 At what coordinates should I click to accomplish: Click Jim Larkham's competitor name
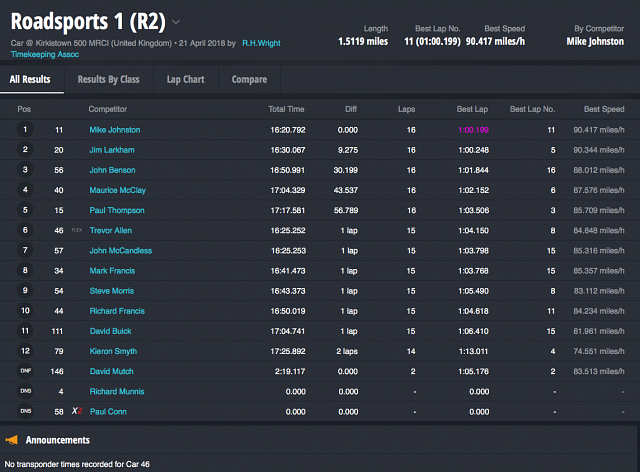[x=111, y=150]
